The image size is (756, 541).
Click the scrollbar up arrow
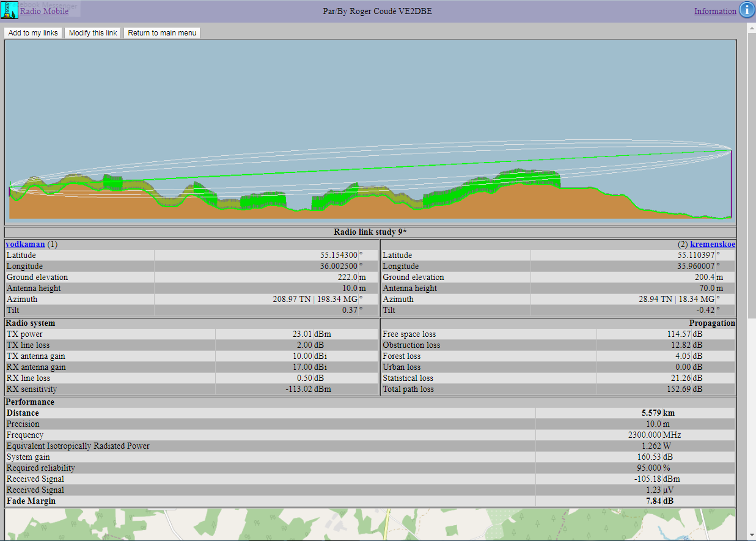pos(751,28)
